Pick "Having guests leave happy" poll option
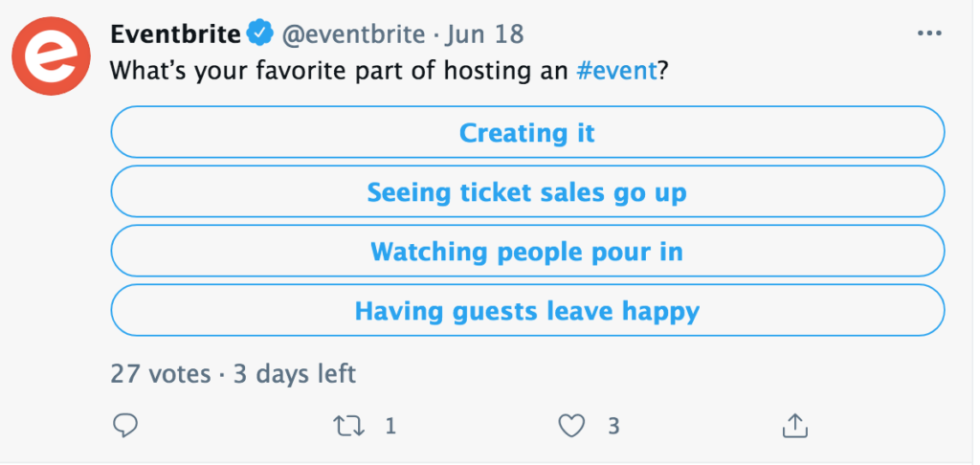The image size is (980, 465). click(527, 312)
